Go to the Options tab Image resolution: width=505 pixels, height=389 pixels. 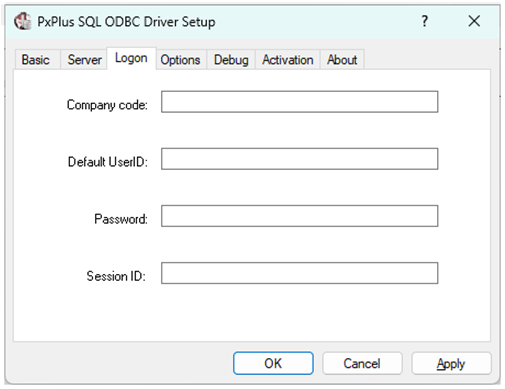point(180,60)
